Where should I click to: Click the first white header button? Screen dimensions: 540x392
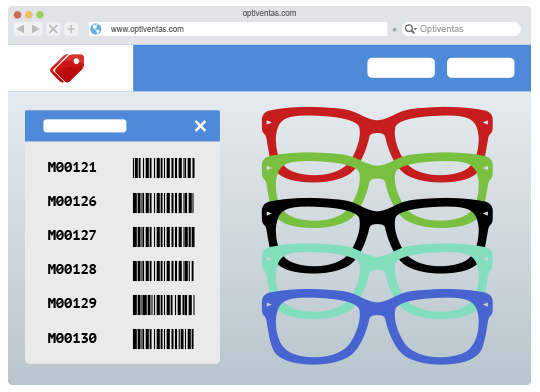401,68
